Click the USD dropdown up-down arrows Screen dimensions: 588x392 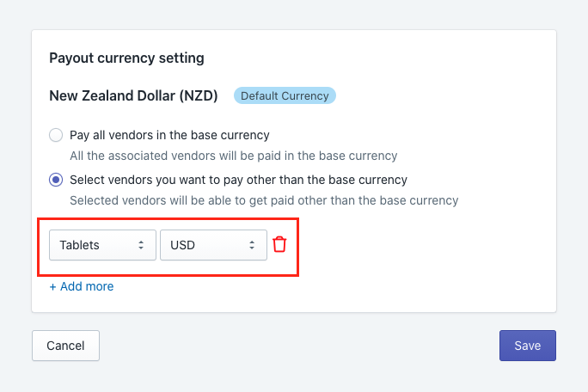click(x=252, y=245)
